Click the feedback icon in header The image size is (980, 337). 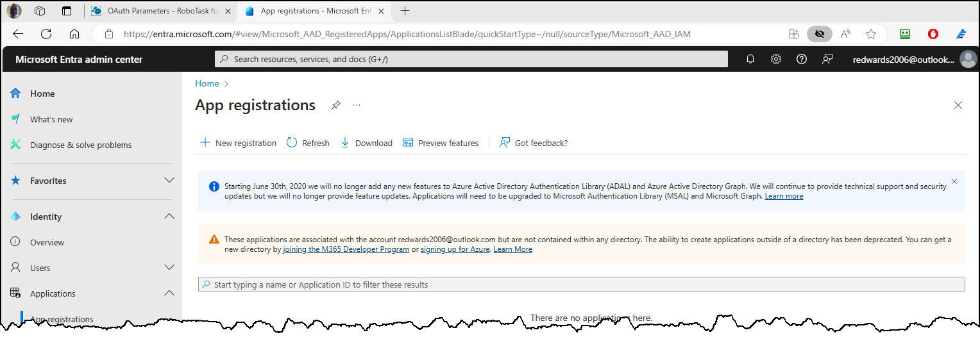pos(827,59)
